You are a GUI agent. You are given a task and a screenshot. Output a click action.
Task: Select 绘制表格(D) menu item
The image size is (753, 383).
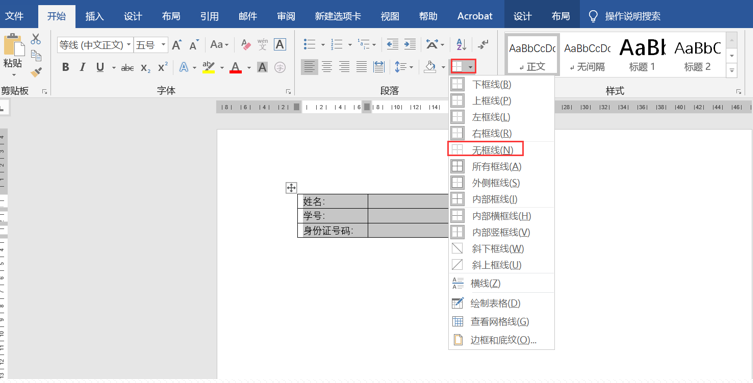pos(501,303)
